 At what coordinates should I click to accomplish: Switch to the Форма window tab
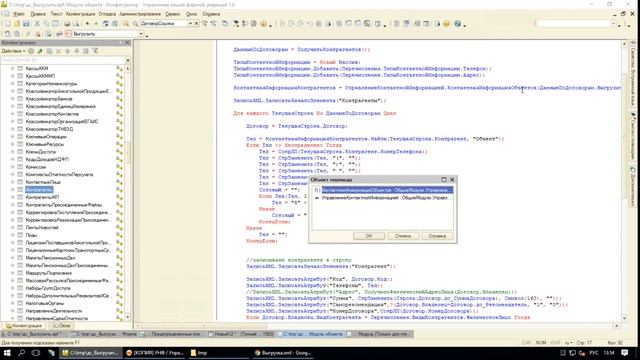pos(104,334)
